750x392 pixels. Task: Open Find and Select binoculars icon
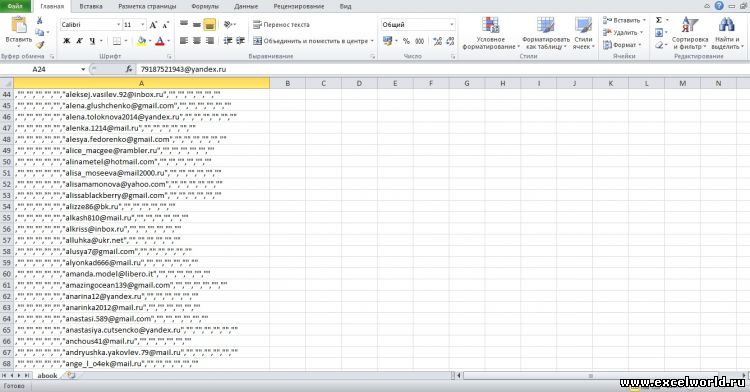[x=726, y=25]
